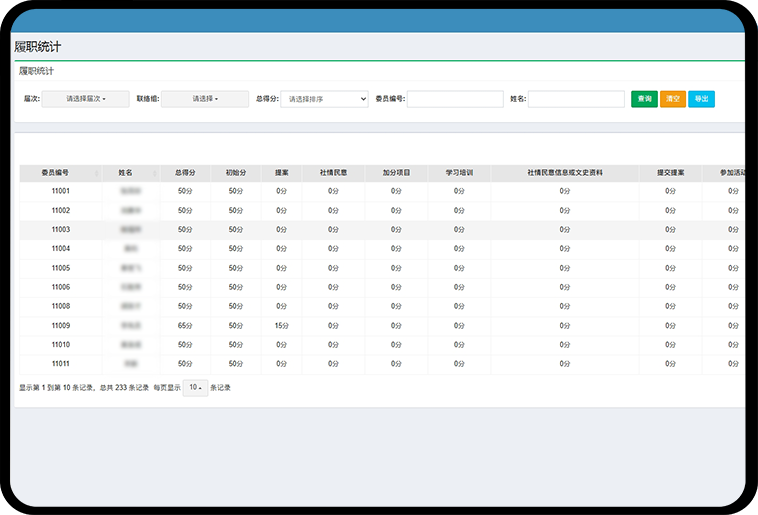Viewport: 758px width, 515px height.
Task: Click the 15分 提案 score cell
Action: pos(281,325)
